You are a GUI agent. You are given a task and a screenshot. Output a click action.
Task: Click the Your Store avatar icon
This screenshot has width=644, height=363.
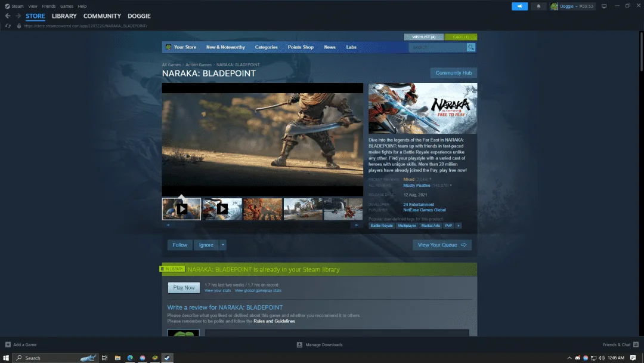(168, 47)
